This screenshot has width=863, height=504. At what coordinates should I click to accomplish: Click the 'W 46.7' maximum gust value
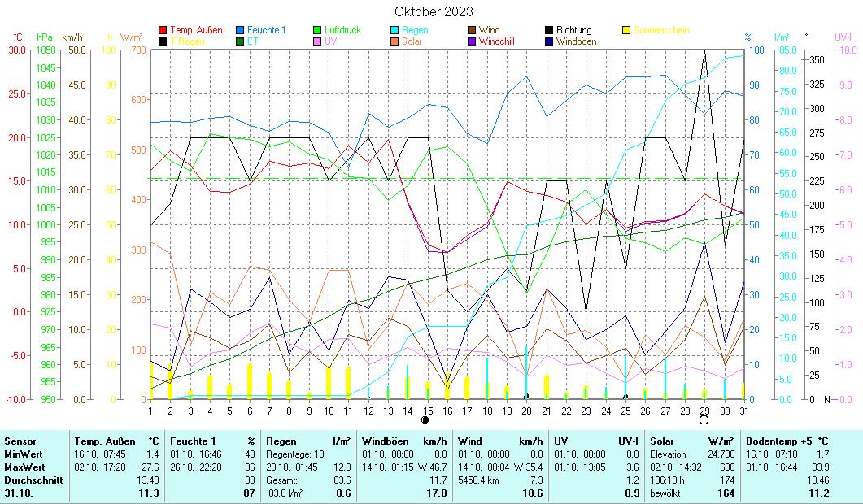pyautogui.click(x=433, y=467)
